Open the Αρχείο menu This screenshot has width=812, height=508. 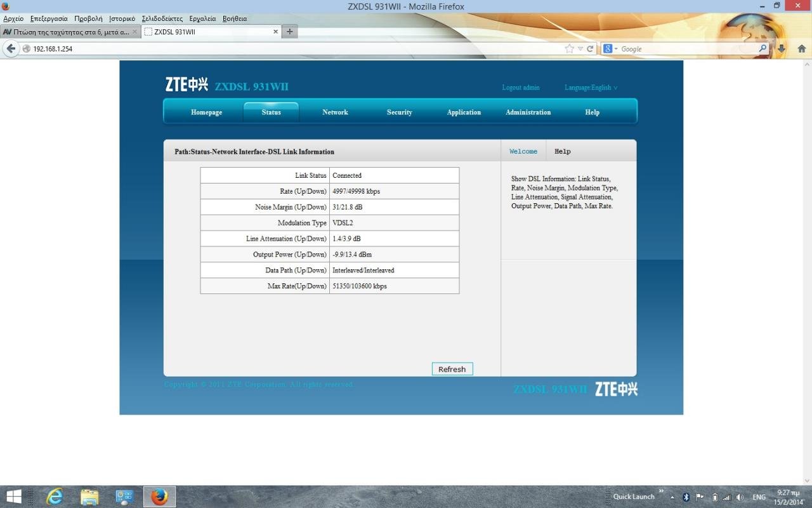(13, 18)
